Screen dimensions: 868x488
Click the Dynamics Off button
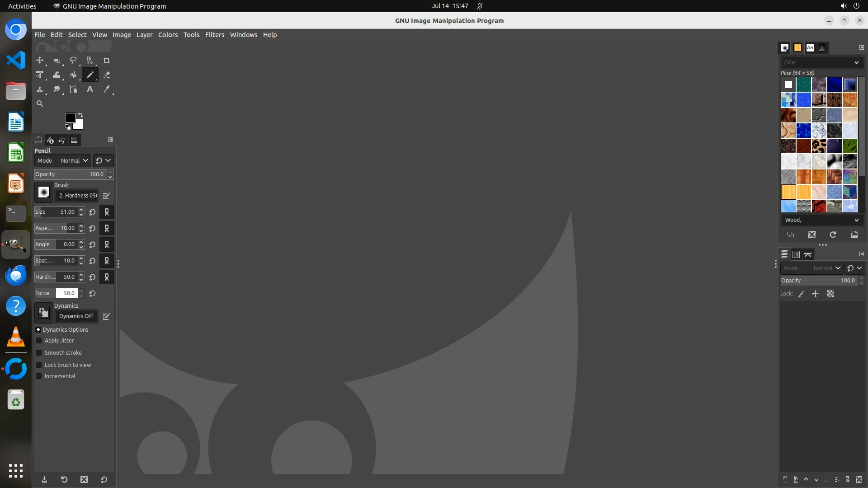[76, 316]
